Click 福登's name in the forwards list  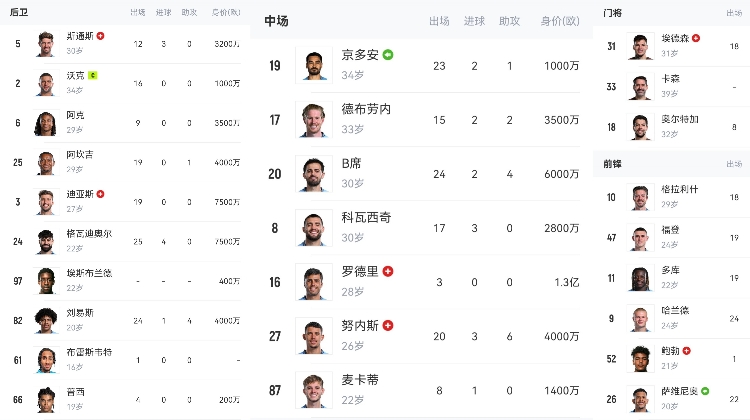670,230
